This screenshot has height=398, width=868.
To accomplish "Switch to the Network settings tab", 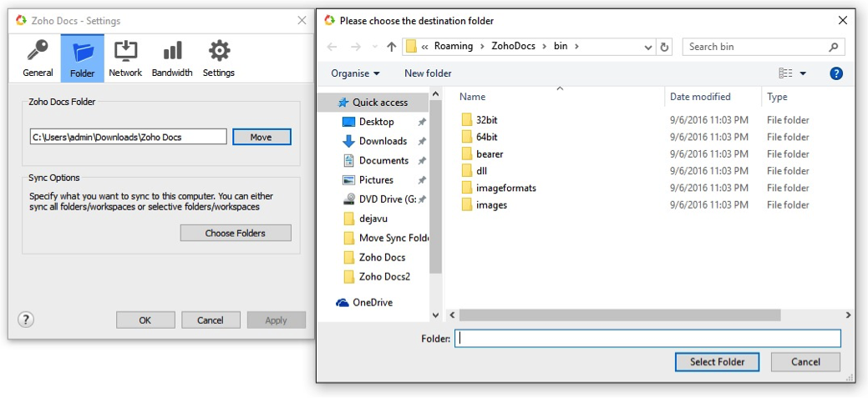I will (x=125, y=58).
